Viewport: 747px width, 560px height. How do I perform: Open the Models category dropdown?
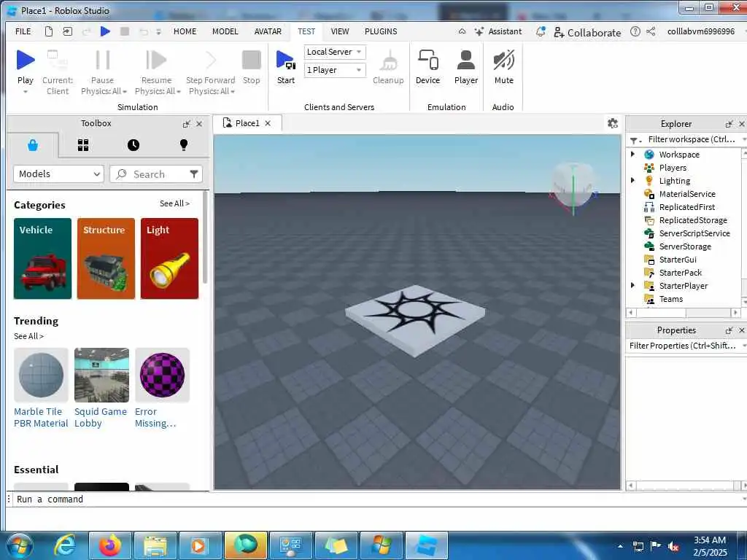(58, 174)
